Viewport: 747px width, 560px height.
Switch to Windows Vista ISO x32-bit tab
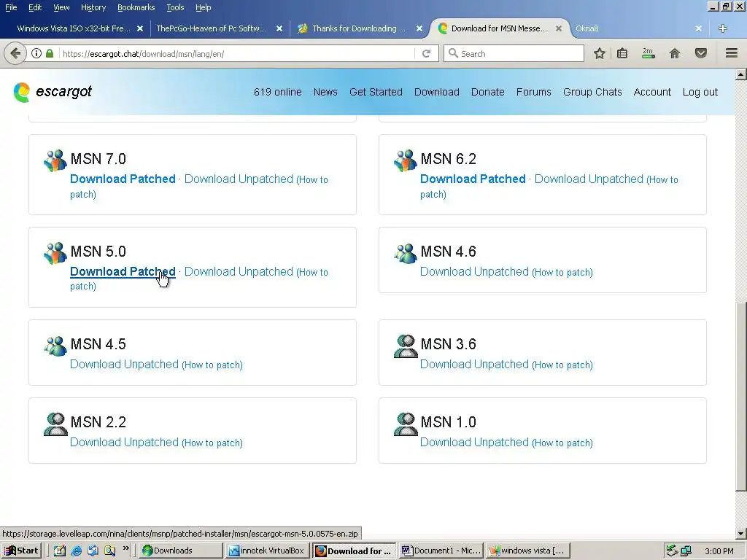tap(74, 28)
